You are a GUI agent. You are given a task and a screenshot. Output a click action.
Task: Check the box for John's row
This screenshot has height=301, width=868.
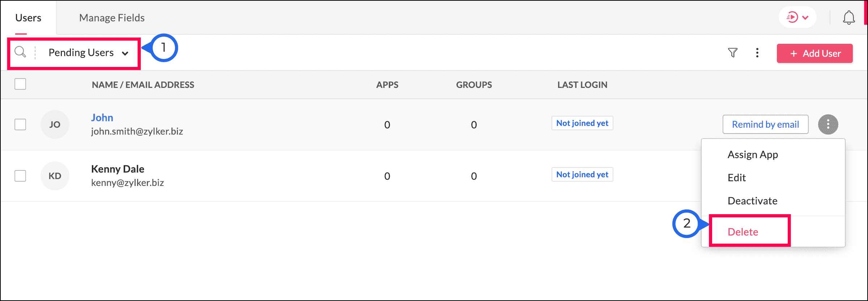[x=20, y=124]
